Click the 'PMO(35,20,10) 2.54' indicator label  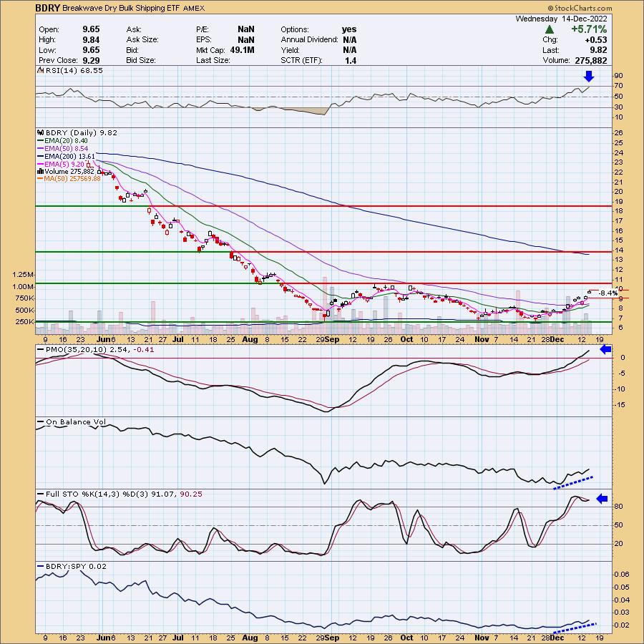pos(87,349)
